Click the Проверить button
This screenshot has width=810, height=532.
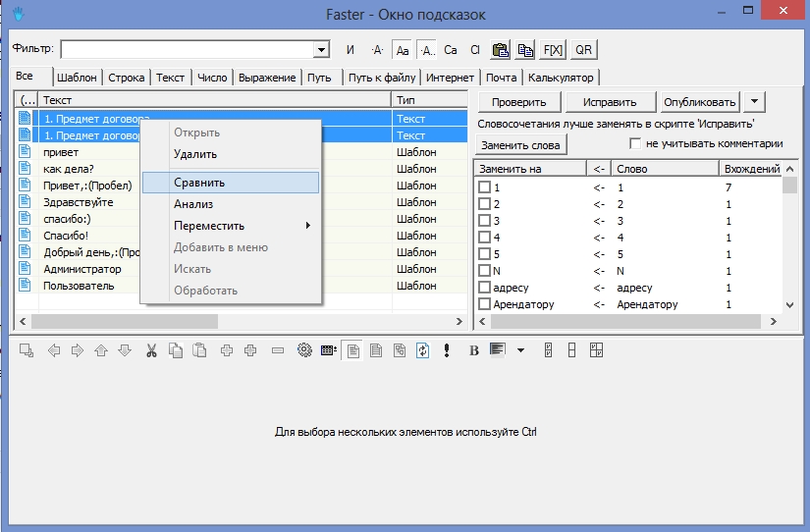pos(519,102)
